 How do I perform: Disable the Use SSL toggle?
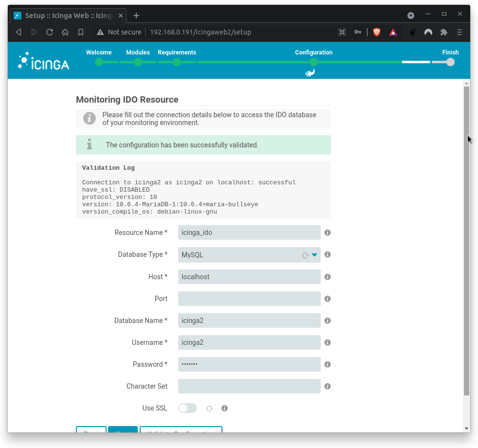pos(187,408)
